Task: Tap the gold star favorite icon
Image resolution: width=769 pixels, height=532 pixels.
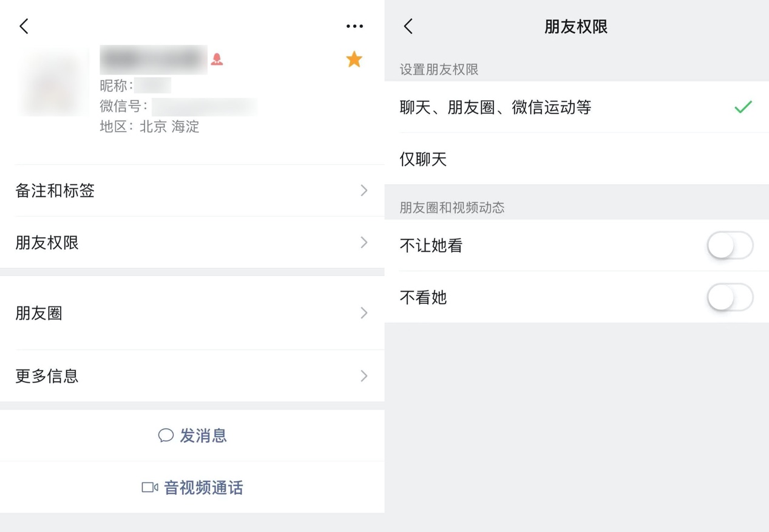Action: [x=354, y=59]
